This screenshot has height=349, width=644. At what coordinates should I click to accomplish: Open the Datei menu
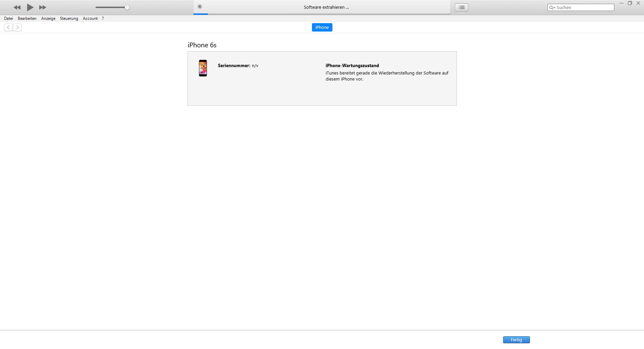[x=8, y=18]
